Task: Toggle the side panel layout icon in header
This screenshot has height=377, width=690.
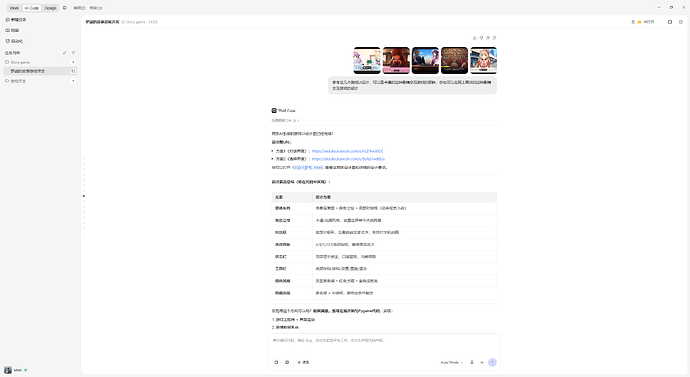Action: pyautogui.click(x=670, y=22)
